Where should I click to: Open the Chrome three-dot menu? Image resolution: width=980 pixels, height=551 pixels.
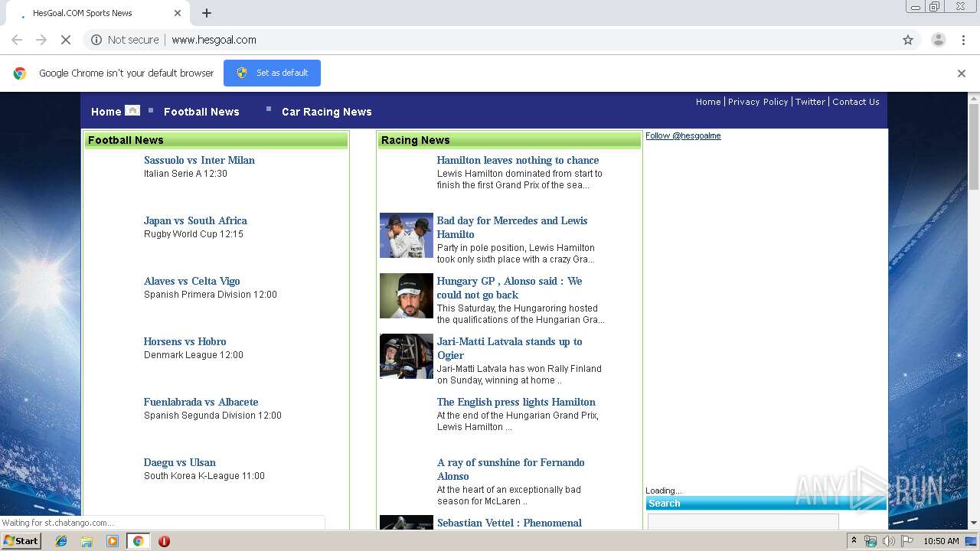963,40
